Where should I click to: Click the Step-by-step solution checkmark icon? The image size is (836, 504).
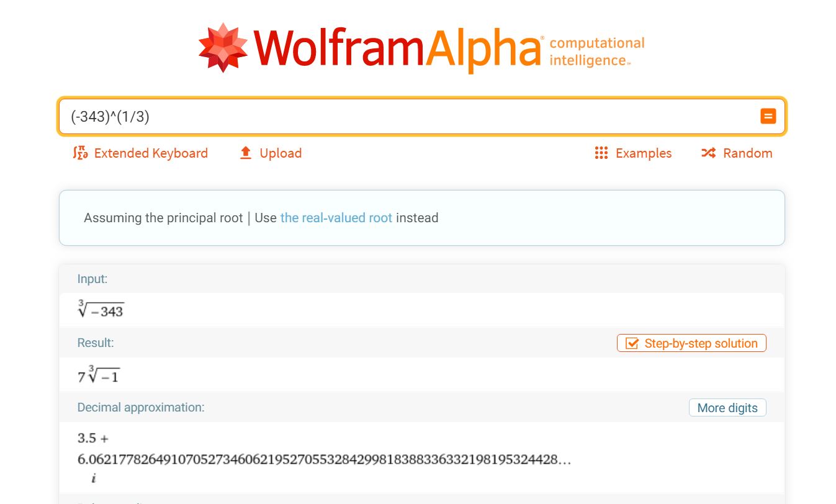coord(632,343)
